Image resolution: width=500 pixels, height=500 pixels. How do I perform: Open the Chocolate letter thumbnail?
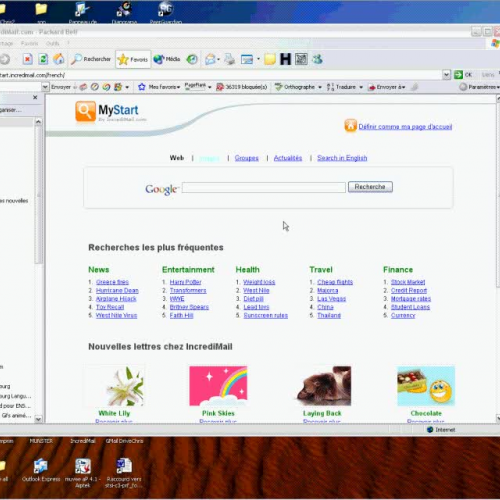pyautogui.click(x=426, y=386)
